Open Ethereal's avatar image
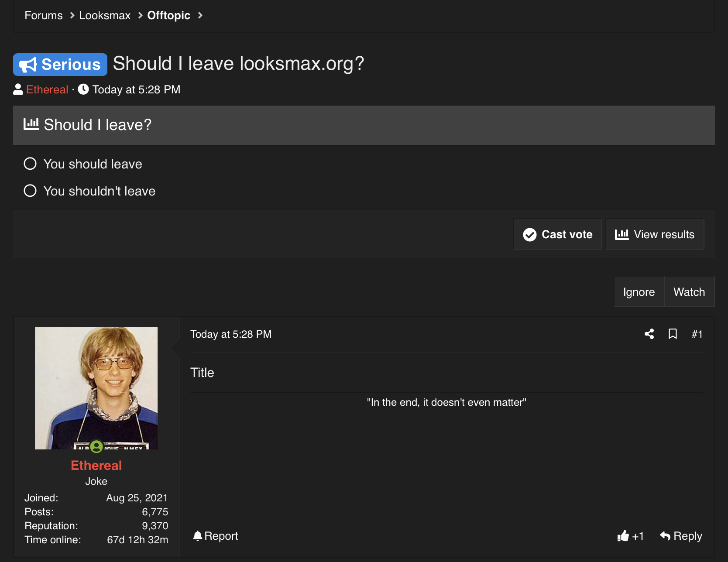Screen dimensions: 728x562 tap(96, 388)
